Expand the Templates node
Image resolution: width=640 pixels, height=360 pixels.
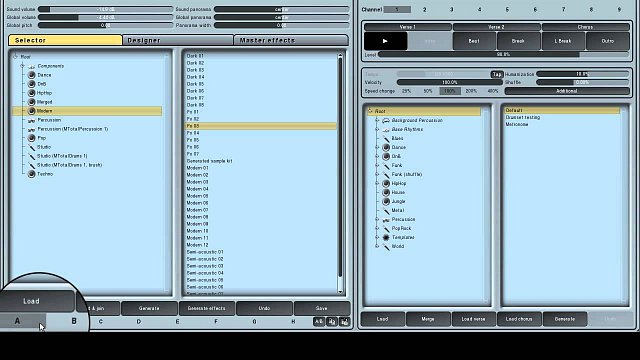click(377, 237)
